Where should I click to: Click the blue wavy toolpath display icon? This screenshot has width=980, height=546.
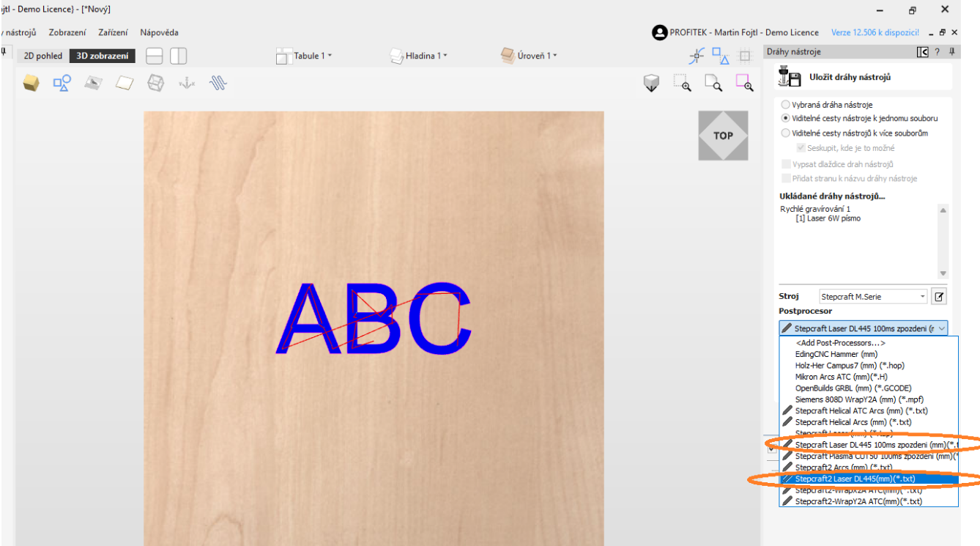[x=218, y=84]
